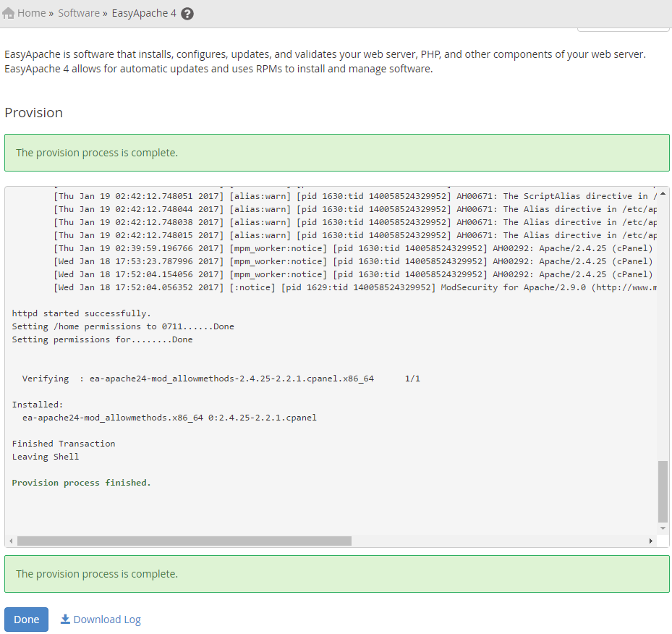The width and height of the screenshot is (672, 634).
Task: Click the 'EasyApache is software that installs' description line
Action: (x=325, y=54)
